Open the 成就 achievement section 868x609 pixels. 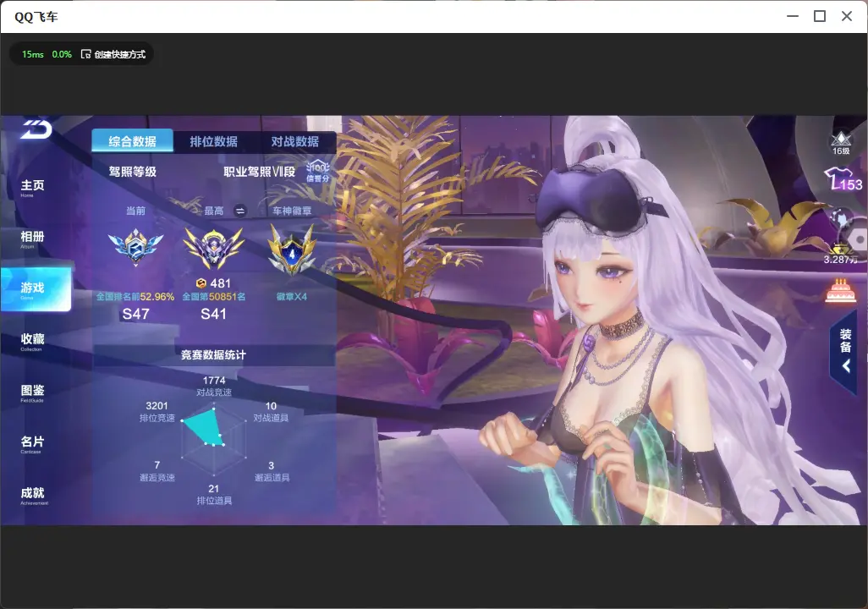click(x=33, y=496)
